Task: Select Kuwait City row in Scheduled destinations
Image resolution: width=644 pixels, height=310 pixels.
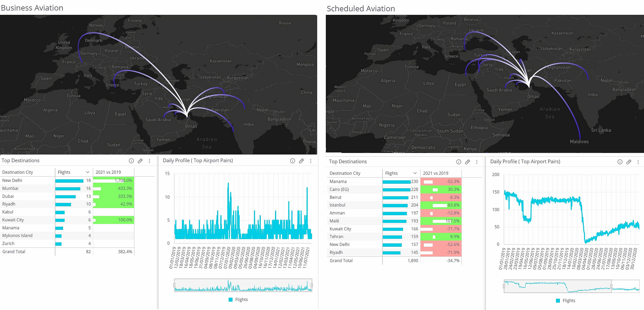Action: [x=395, y=229]
